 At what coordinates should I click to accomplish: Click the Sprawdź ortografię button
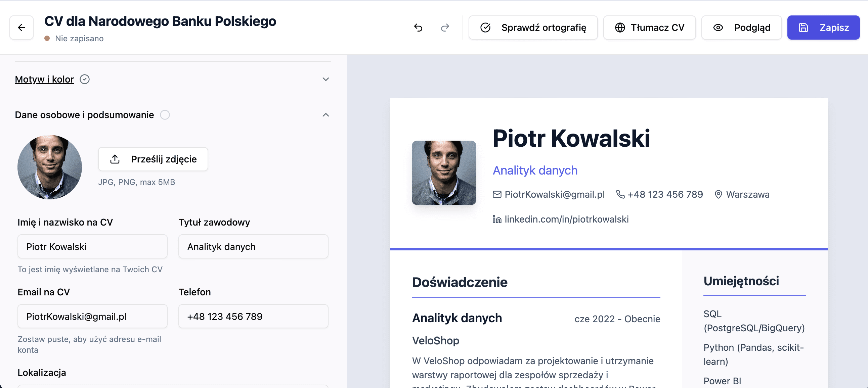tap(533, 28)
